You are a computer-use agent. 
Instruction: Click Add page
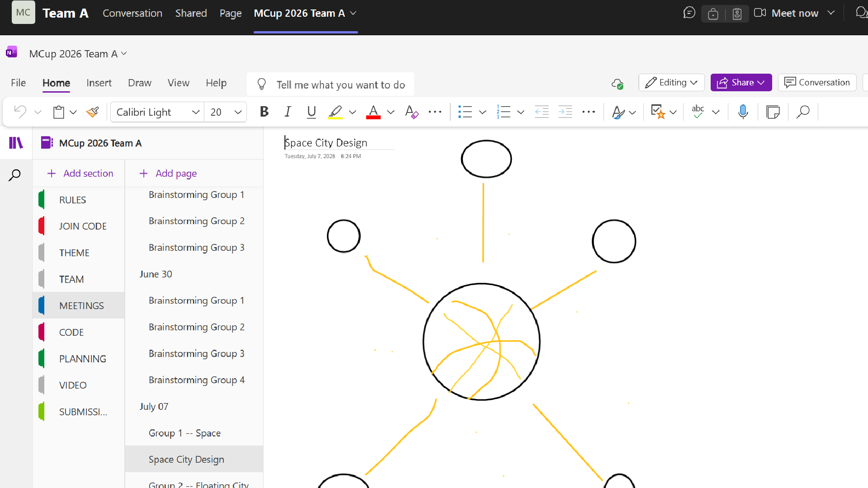(x=168, y=174)
